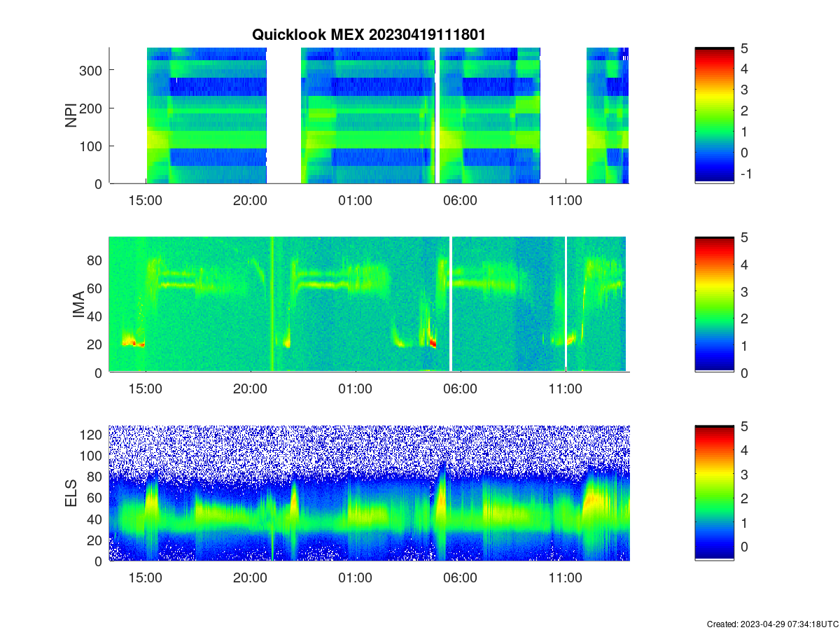Click the 15:00 tick under the ELS plot
The width and height of the screenshot is (840, 630).
(x=146, y=578)
